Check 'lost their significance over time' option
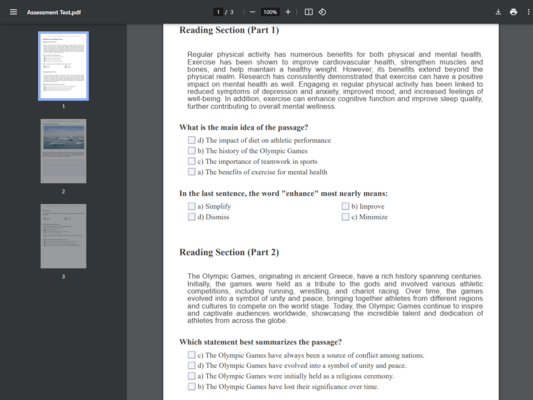This screenshot has height=400, width=533. tap(192, 387)
